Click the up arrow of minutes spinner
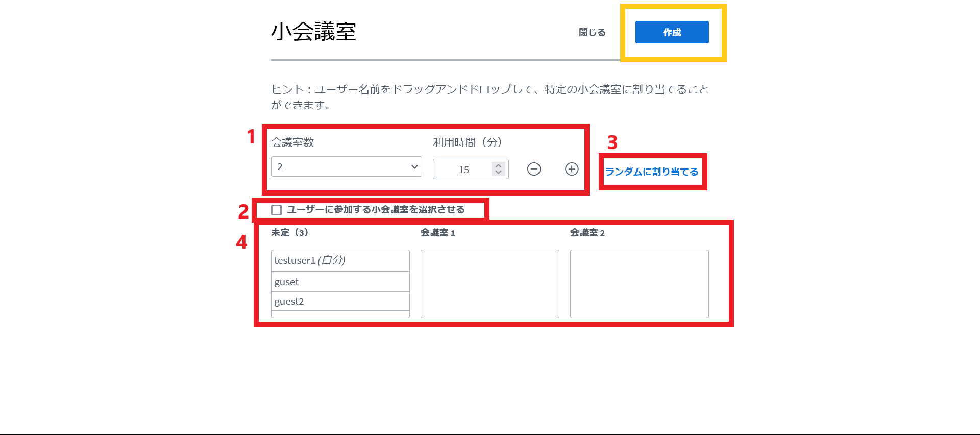980x435 pixels. tap(499, 165)
